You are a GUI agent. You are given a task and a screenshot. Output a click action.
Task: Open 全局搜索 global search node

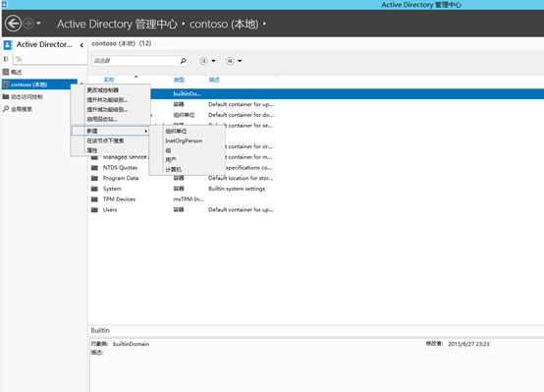pos(22,109)
